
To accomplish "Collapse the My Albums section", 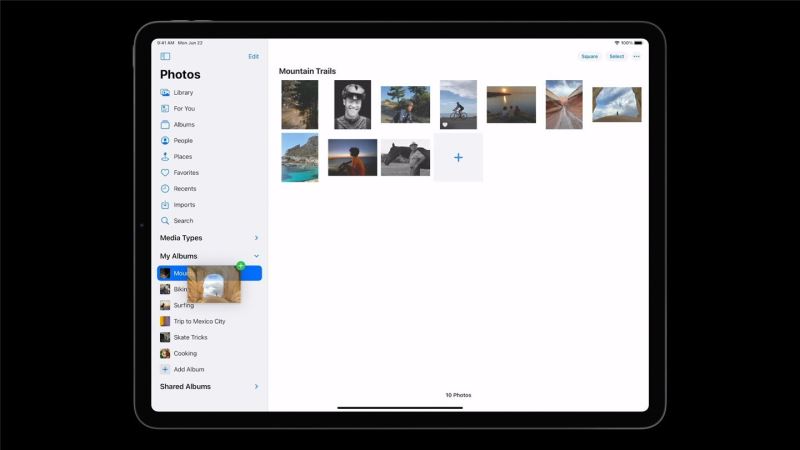I will (x=256, y=256).
